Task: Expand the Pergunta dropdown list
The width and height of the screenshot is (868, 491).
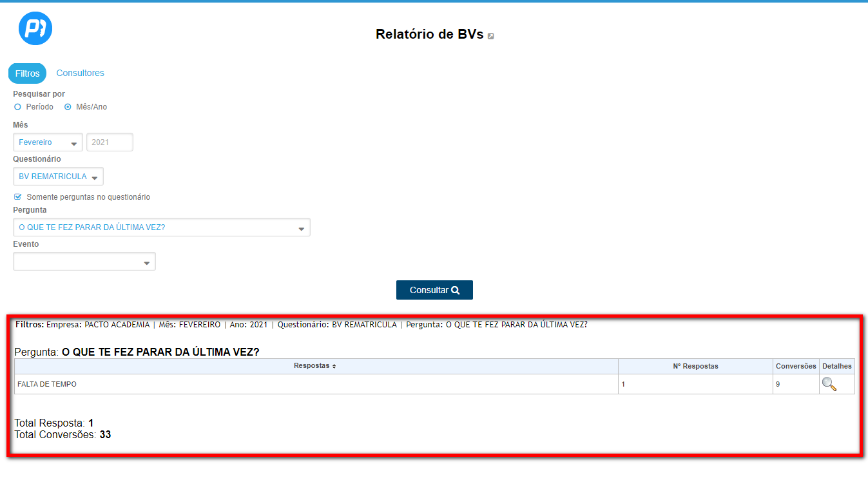Action: click(x=161, y=227)
